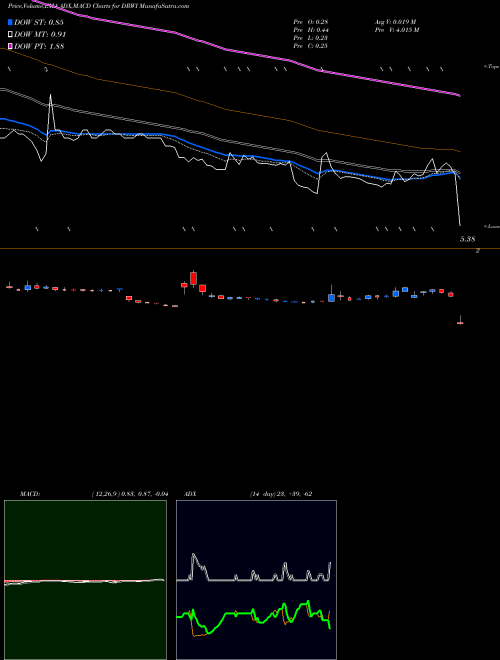Click the 'Pre L: 0.23' low value
The height and width of the screenshot is (660, 500).
(x=311, y=38)
